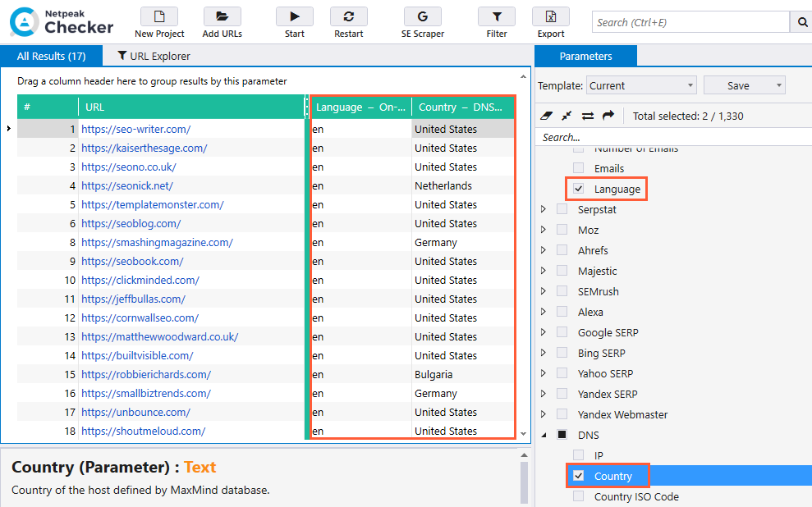
Task: Expand the Bing SERP parameter group
Action: 544,353
